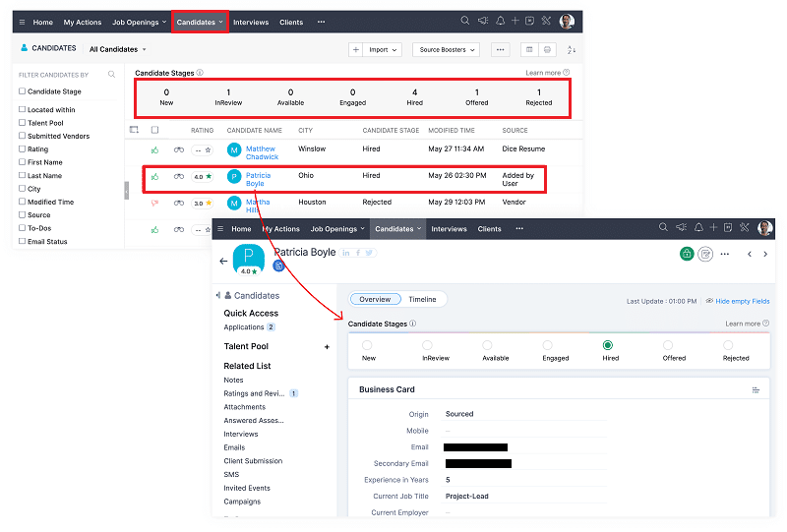Viewport: 787px width, 532px height.
Task: Open more modules ellipsis in Candidates list nav
Action: pos(322,22)
